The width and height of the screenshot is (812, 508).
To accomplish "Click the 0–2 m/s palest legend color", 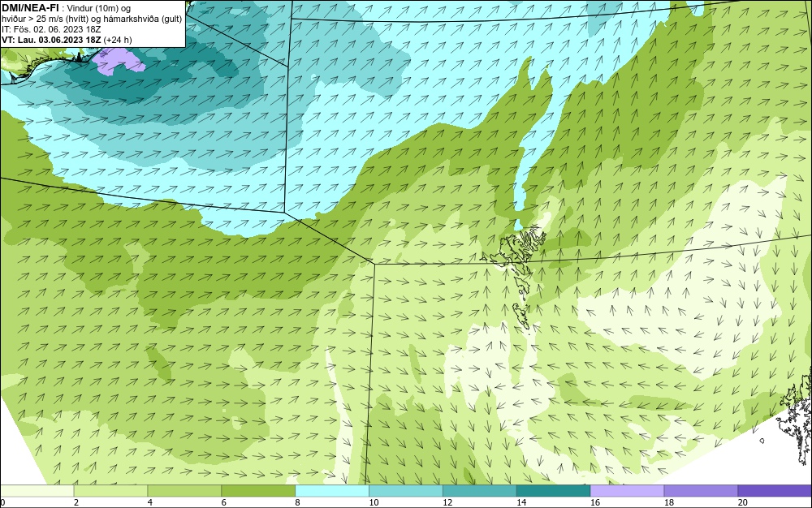I will coord(37,491).
